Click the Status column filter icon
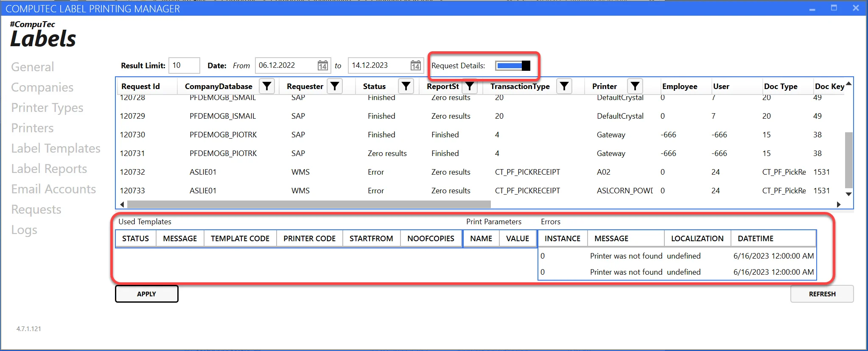Screen dimensions: 868x351 (x=406, y=86)
